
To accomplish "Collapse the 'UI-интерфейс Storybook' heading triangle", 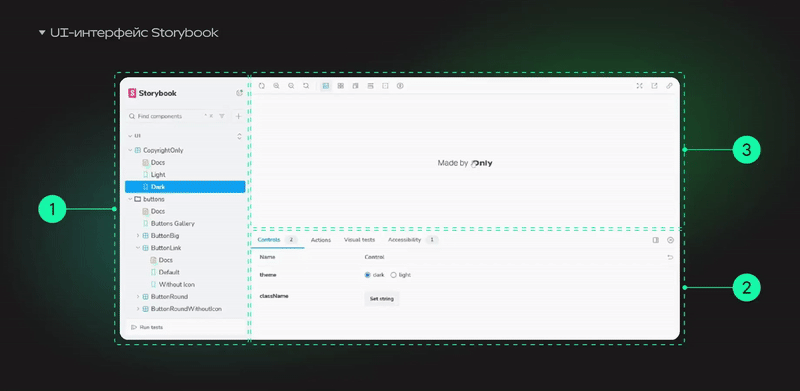I will point(42,33).
